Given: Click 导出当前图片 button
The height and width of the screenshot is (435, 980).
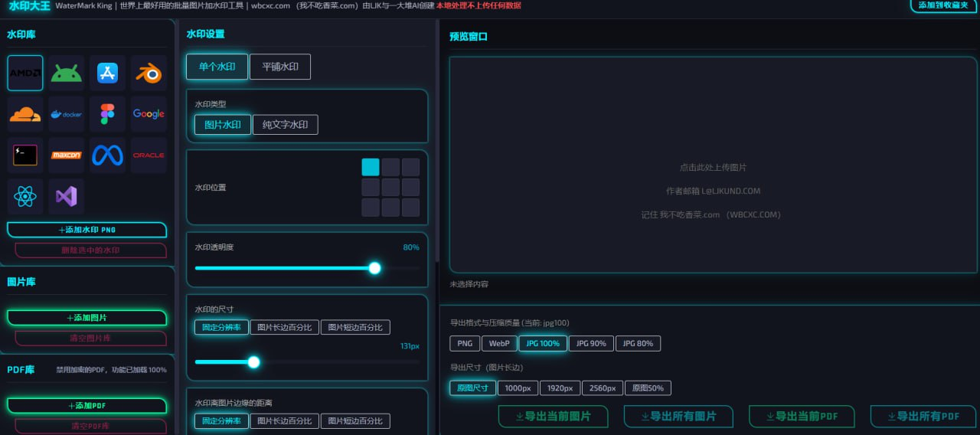Looking at the screenshot, I should 553,417.
